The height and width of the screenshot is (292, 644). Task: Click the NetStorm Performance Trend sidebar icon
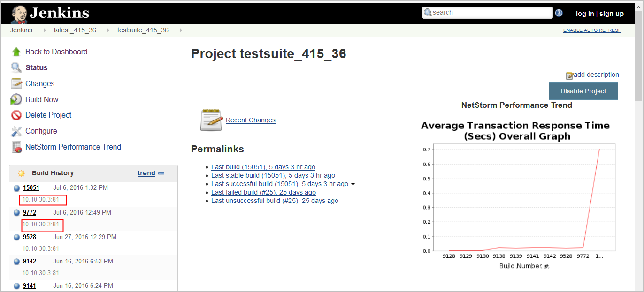click(16, 147)
